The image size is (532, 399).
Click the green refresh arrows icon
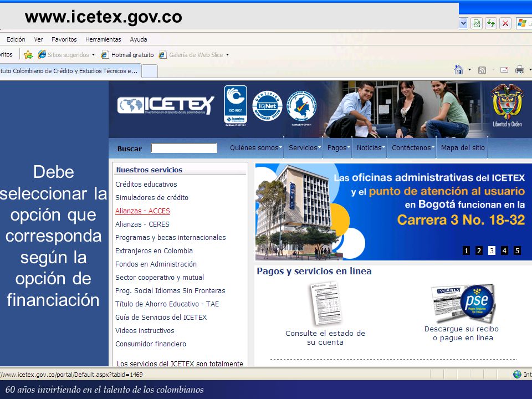pos(491,23)
